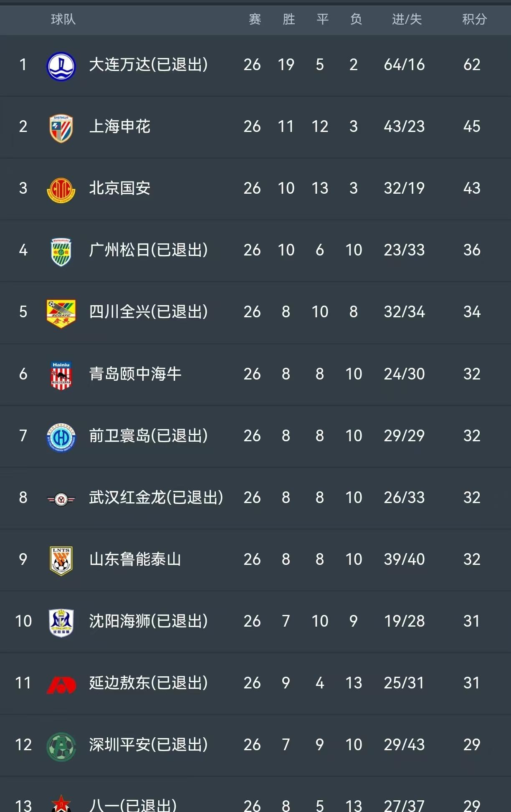The width and height of the screenshot is (511, 812).
Task: Click the 进/失 column header
Action: [407, 19]
